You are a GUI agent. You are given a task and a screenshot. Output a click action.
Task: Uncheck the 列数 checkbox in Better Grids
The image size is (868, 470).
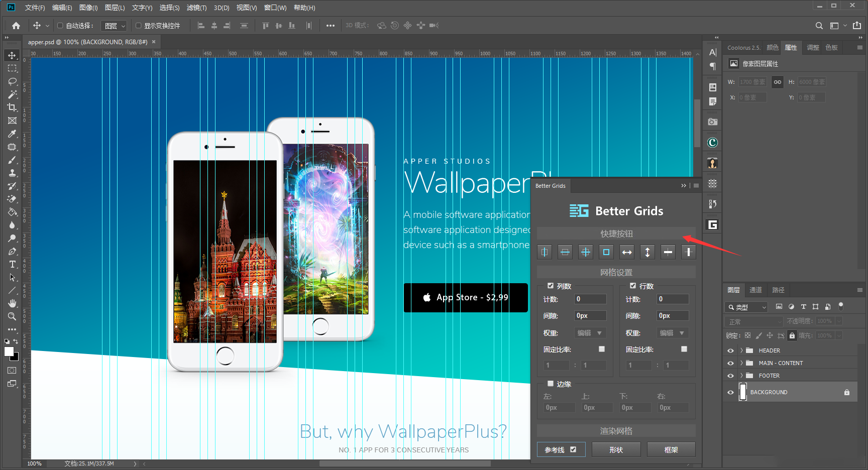click(x=551, y=286)
